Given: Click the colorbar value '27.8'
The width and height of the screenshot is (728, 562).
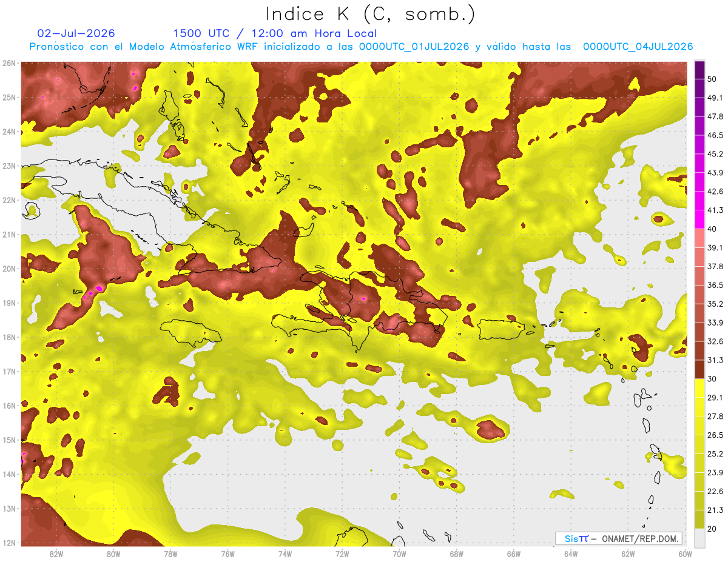Looking at the screenshot, I should coord(715,416).
